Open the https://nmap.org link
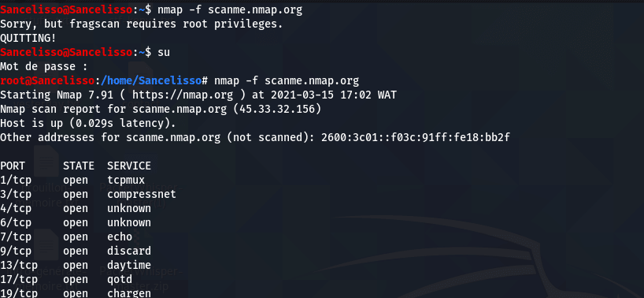 pos(183,95)
